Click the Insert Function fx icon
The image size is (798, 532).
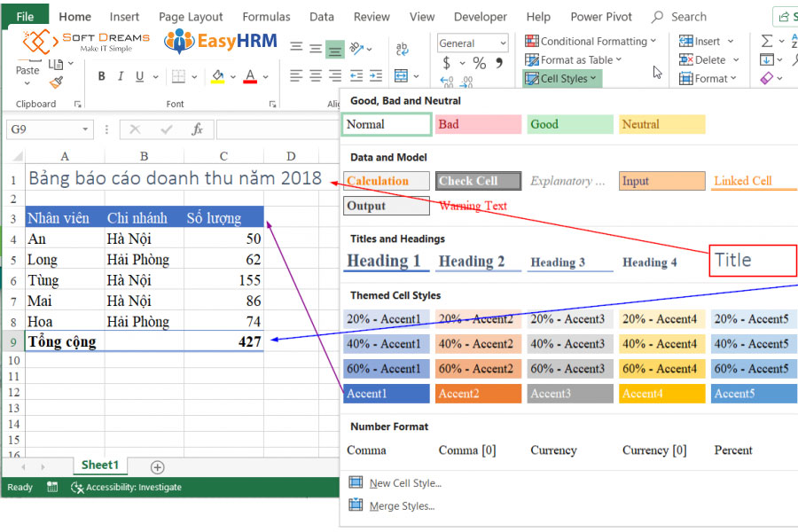[x=197, y=129]
